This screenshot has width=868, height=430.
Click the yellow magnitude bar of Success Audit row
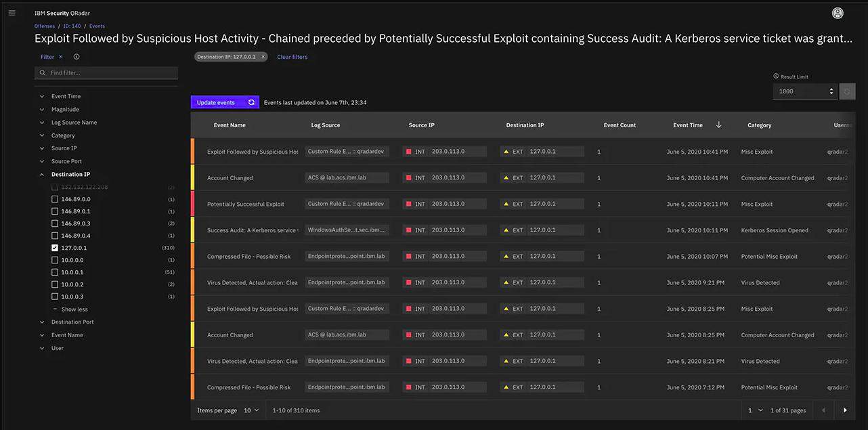pos(192,230)
